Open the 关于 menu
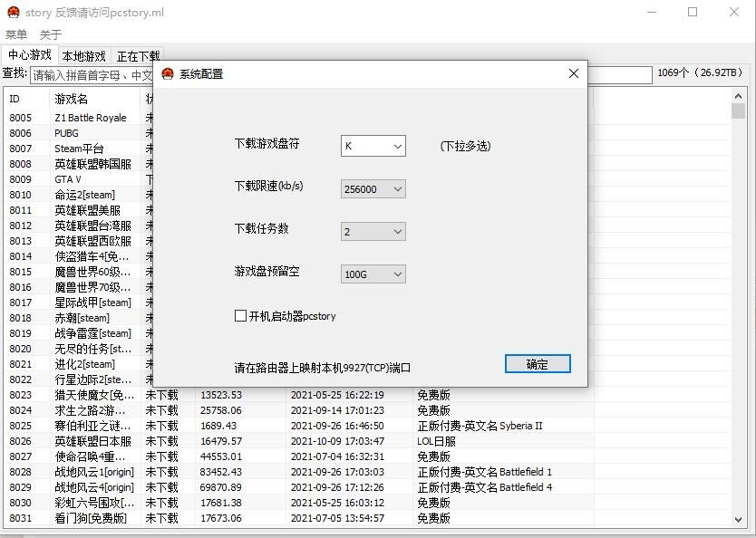Image resolution: width=756 pixels, height=538 pixels. click(x=51, y=35)
